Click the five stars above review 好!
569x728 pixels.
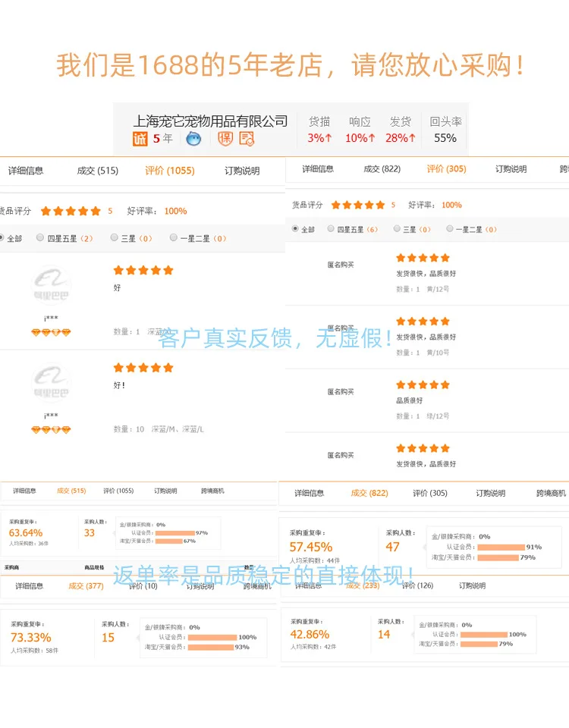(x=143, y=369)
